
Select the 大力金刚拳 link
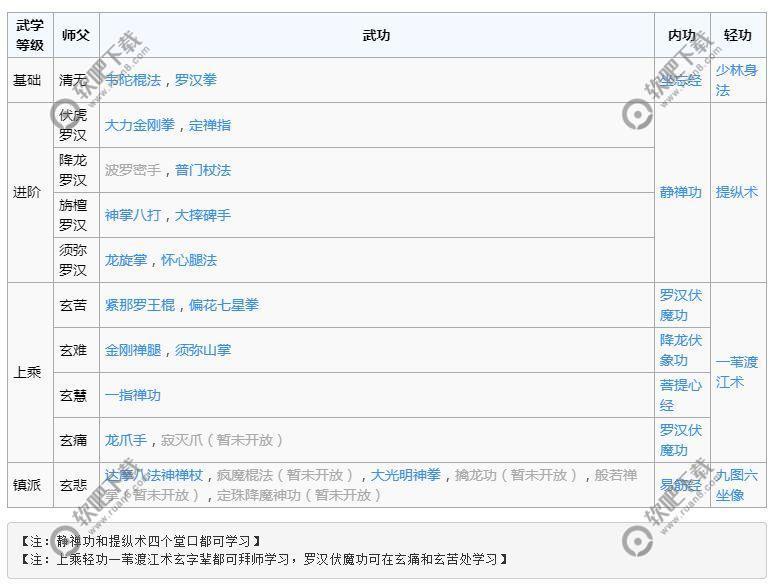(x=140, y=125)
